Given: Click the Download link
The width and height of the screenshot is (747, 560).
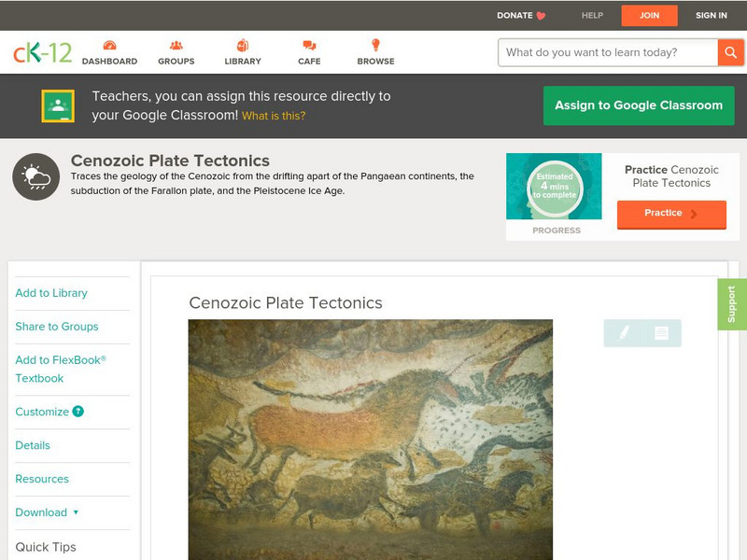Looking at the screenshot, I should (x=41, y=512).
